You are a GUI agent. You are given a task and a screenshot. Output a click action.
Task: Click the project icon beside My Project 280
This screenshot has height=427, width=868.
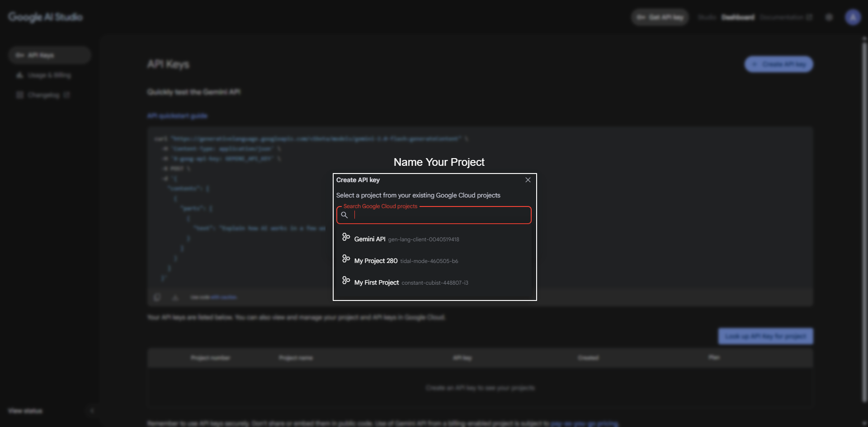tap(346, 259)
